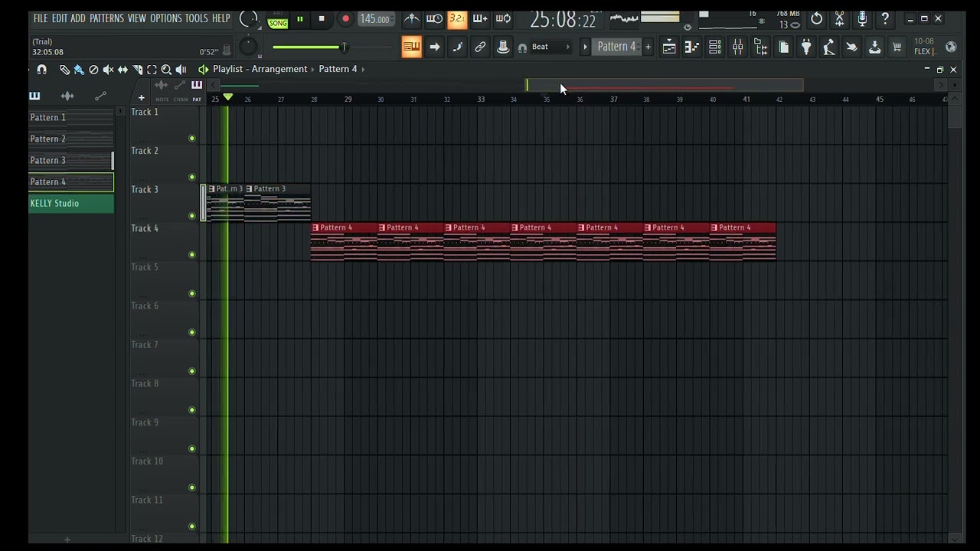
Task: Select KELLY Studio in the picker
Action: click(71, 204)
